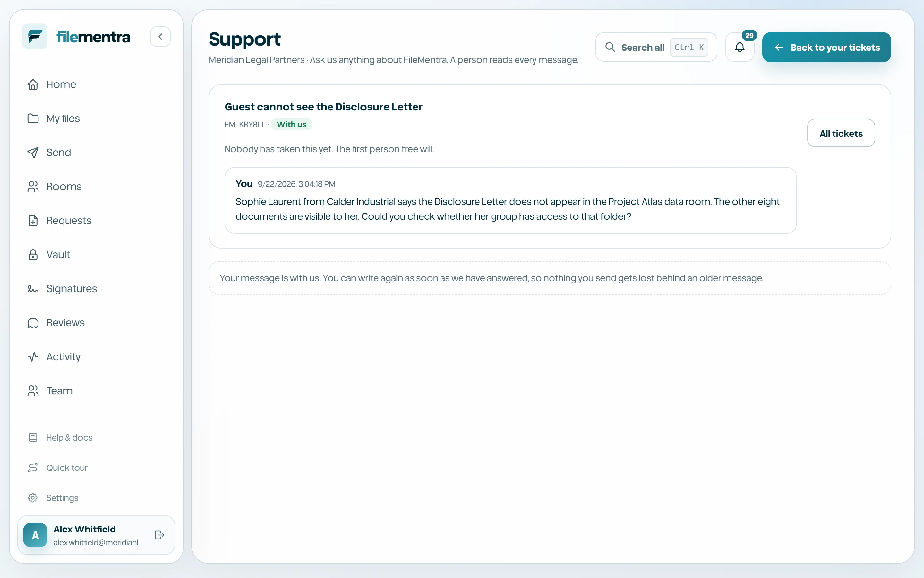Image resolution: width=924 pixels, height=578 pixels.
Task: Open Help & docs link
Action: pyautogui.click(x=96, y=437)
